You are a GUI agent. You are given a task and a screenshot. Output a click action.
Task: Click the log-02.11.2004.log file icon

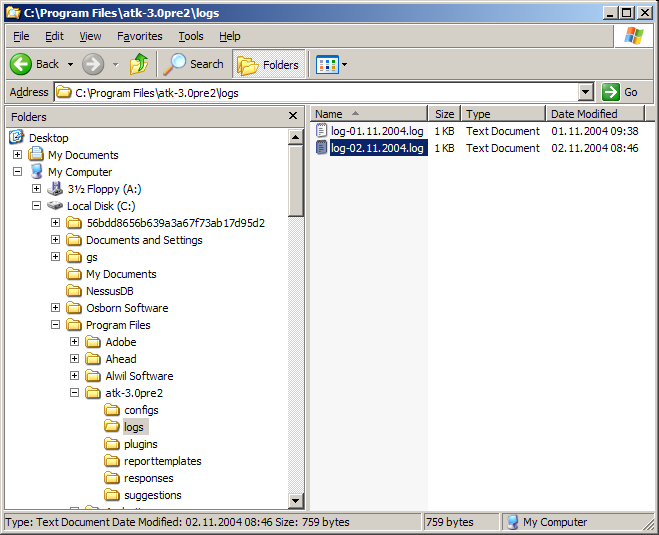coord(322,148)
